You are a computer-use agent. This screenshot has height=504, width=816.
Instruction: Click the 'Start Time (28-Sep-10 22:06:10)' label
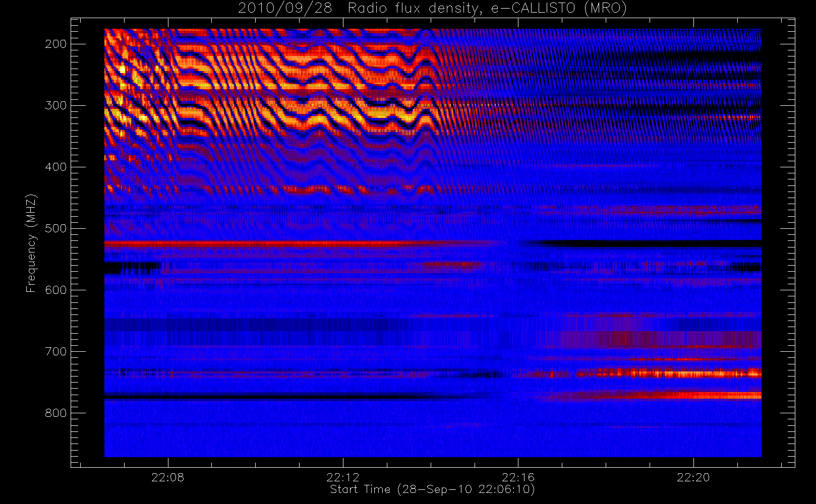[432, 489]
